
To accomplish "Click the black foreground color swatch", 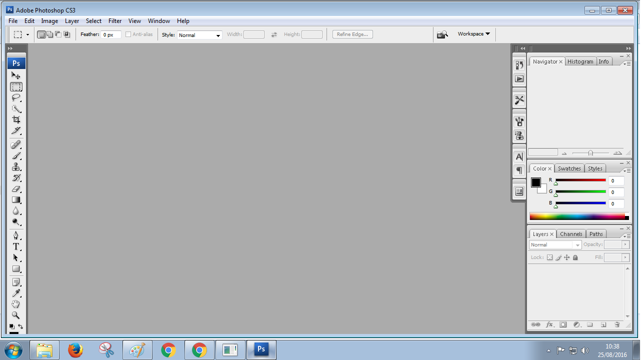I will click(x=535, y=182).
